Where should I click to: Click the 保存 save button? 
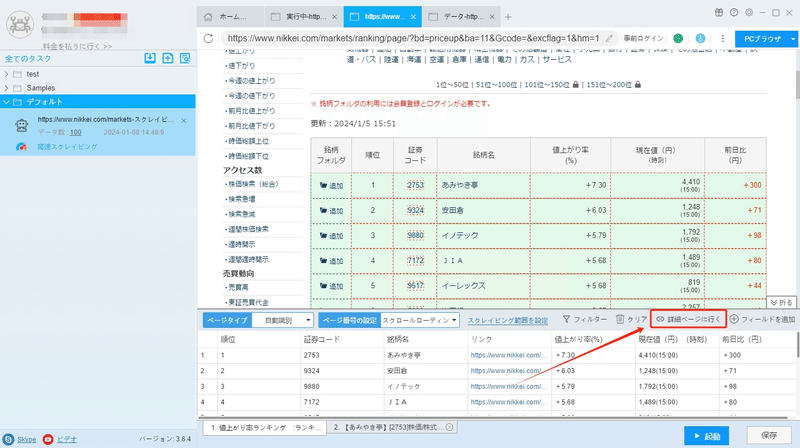pos(769,436)
